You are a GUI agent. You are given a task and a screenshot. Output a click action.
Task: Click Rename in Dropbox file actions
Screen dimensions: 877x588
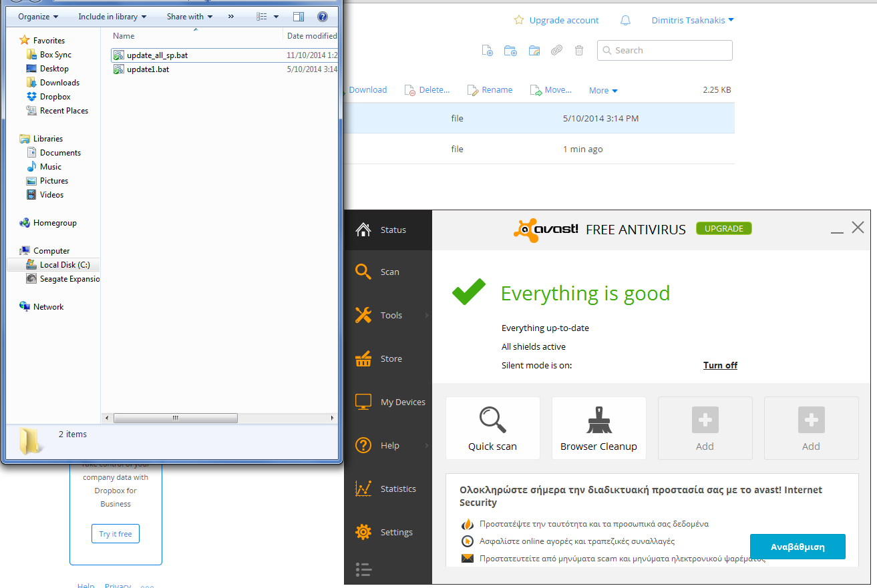(x=490, y=90)
